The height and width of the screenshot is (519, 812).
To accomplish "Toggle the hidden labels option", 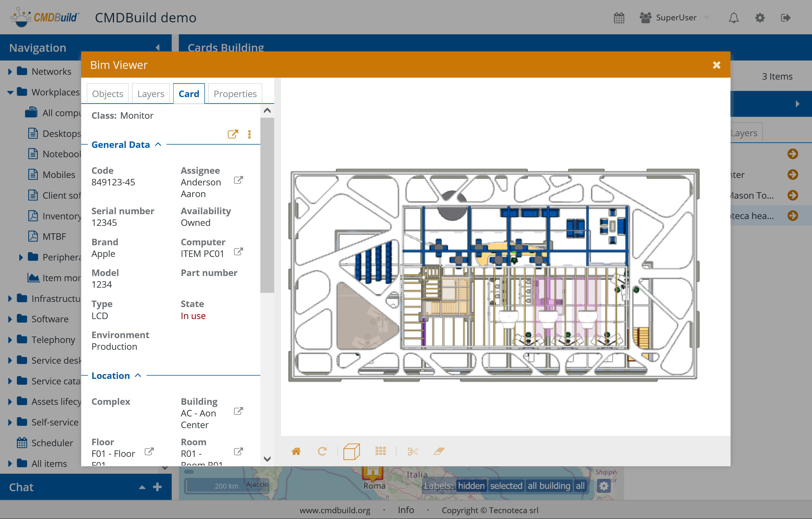I will 471,486.
